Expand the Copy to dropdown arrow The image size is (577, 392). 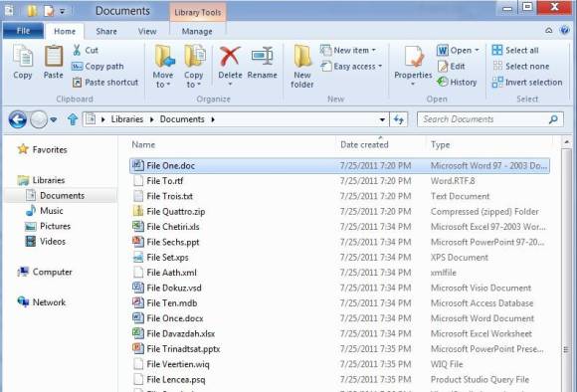coord(199,85)
